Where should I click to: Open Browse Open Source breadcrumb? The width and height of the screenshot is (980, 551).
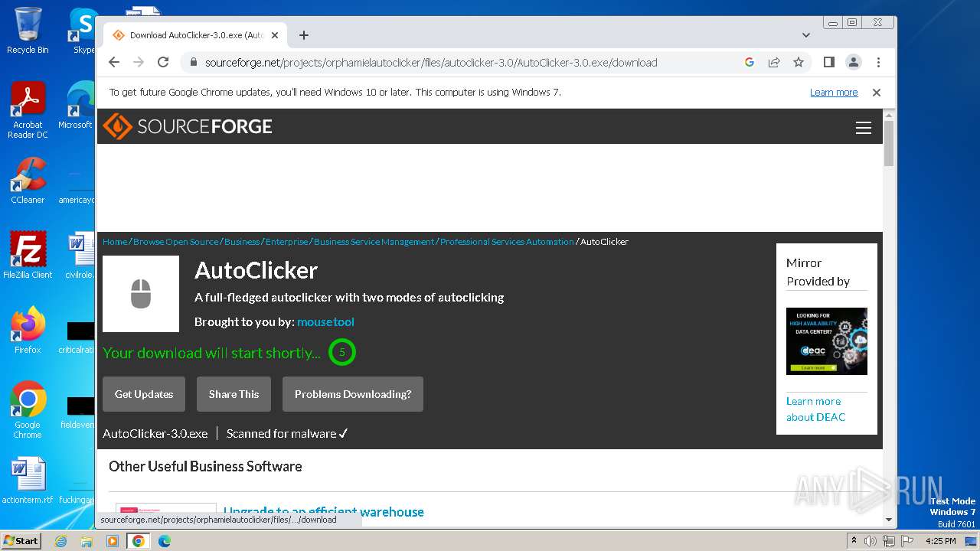(x=176, y=242)
